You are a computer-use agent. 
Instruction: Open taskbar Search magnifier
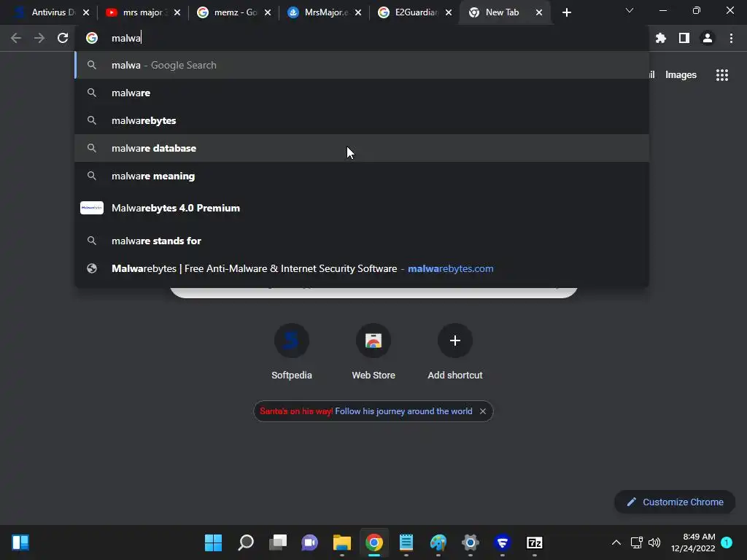[246, 542]
